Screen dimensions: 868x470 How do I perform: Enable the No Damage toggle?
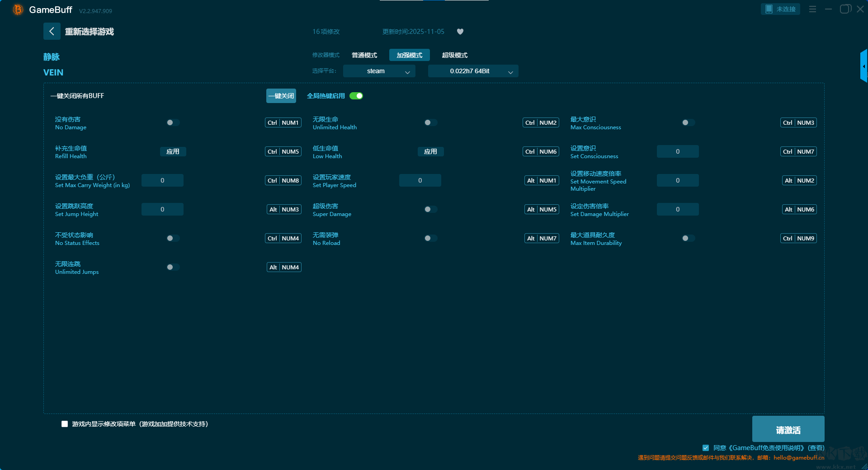click(x=173, y=122)
